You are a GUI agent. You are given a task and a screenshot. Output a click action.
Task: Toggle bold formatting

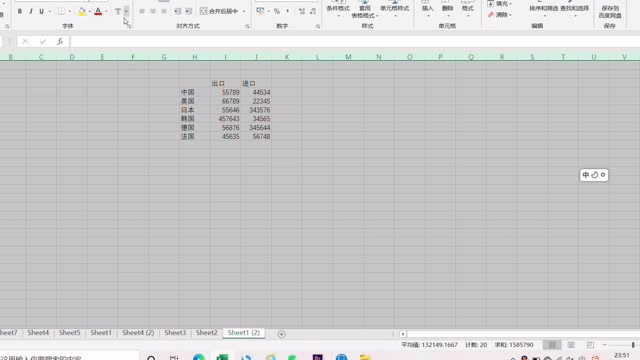click(x=20, y=11)
